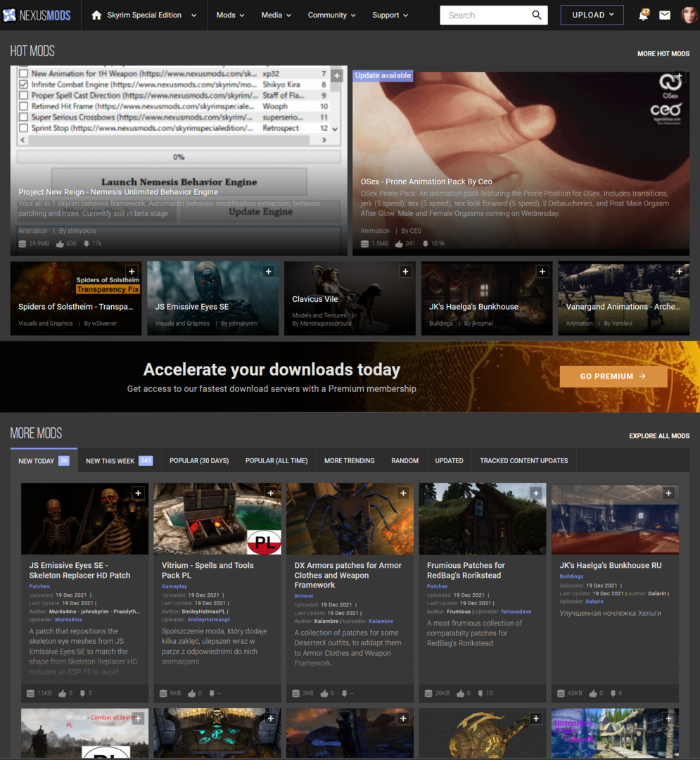Open the Community dropdown menu
Image resolution: width=700 pixels, height=760 pixels.
pos(332,15)
